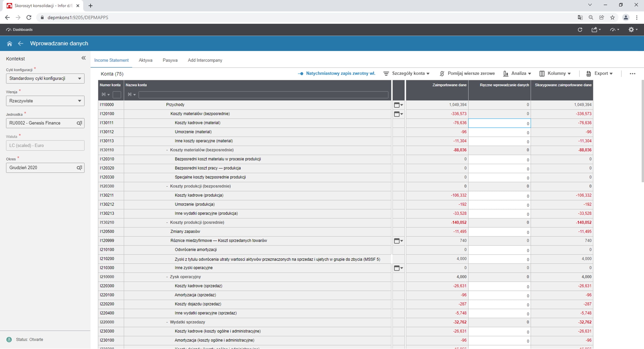The image size is (644, 349).
Task: Collapse the Kontekst panel with double chevron
Action: 84,58
